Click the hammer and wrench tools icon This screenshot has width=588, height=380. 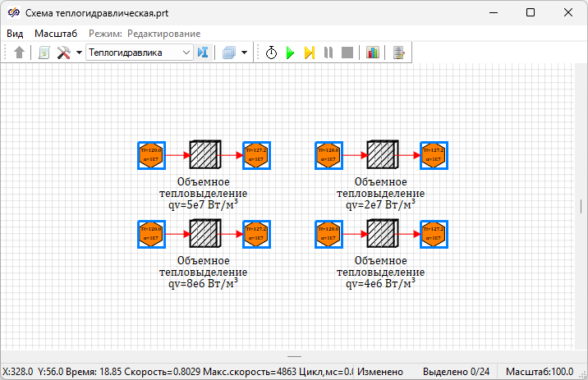point(63,53)
